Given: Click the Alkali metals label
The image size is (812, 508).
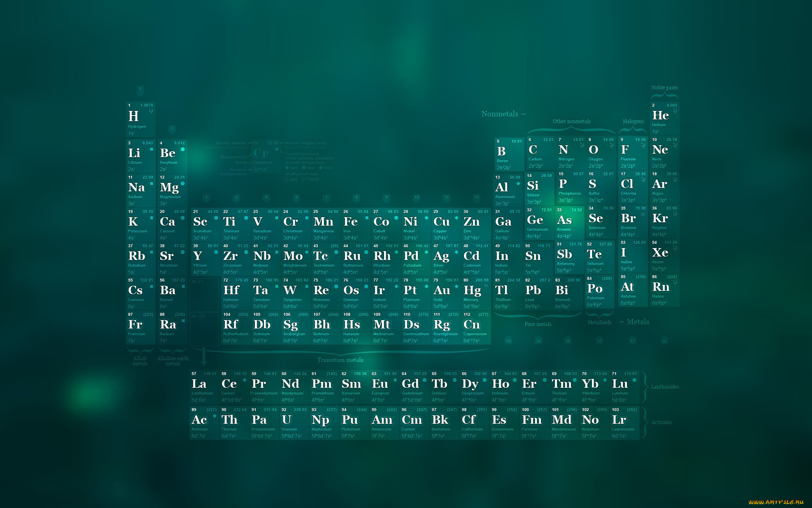Looking at the screenshot, I should click(140, 361).
